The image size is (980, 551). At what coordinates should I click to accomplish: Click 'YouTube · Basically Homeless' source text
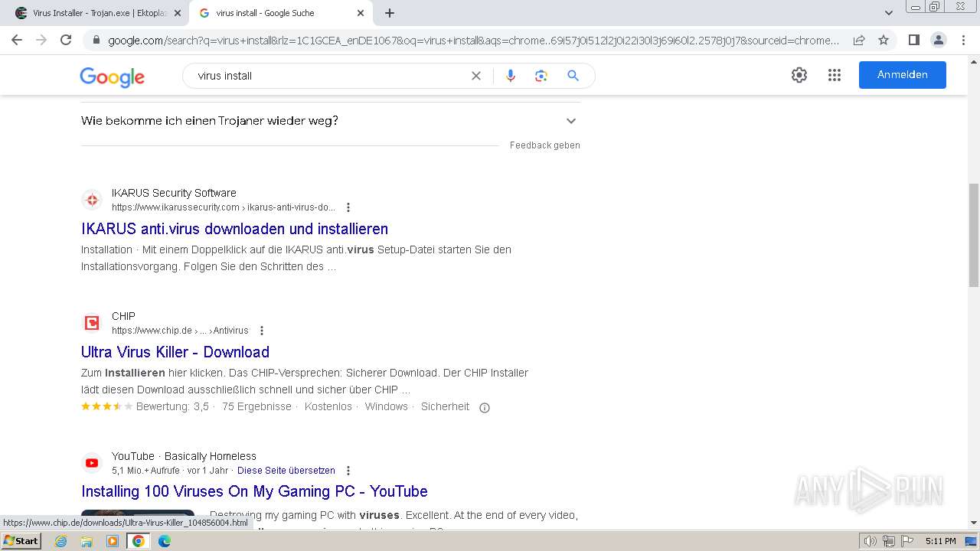pyautogui.click(x=184, y=456)
